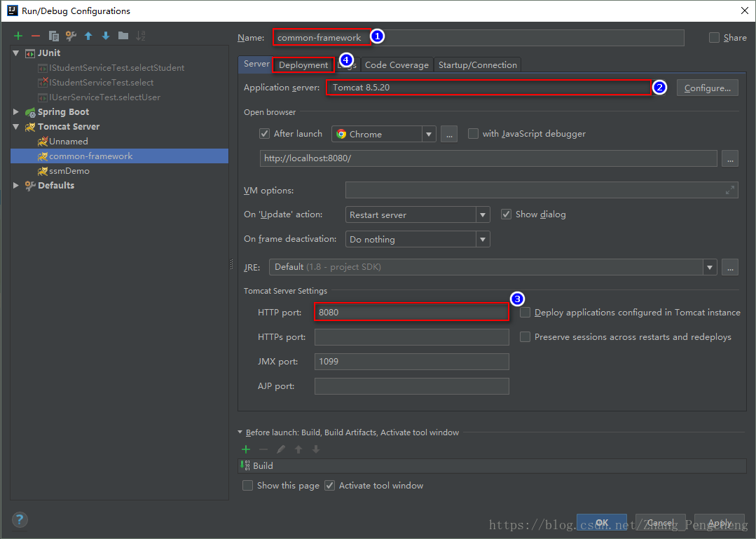This screenshot has width=756, height=539.
Task: Expand VM options field icon
Action: pyautogui.click(x=730, y=191)
